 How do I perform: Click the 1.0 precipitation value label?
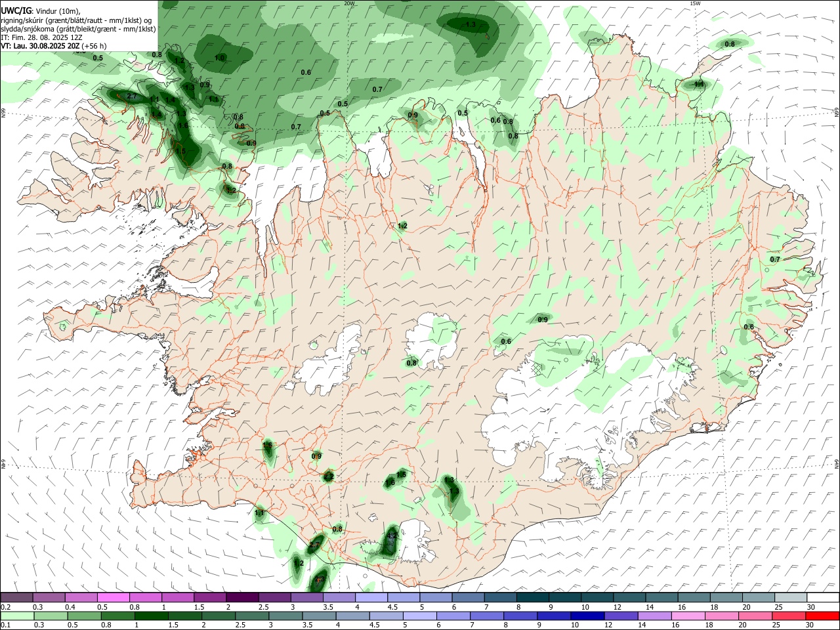(x=220, y=58)
